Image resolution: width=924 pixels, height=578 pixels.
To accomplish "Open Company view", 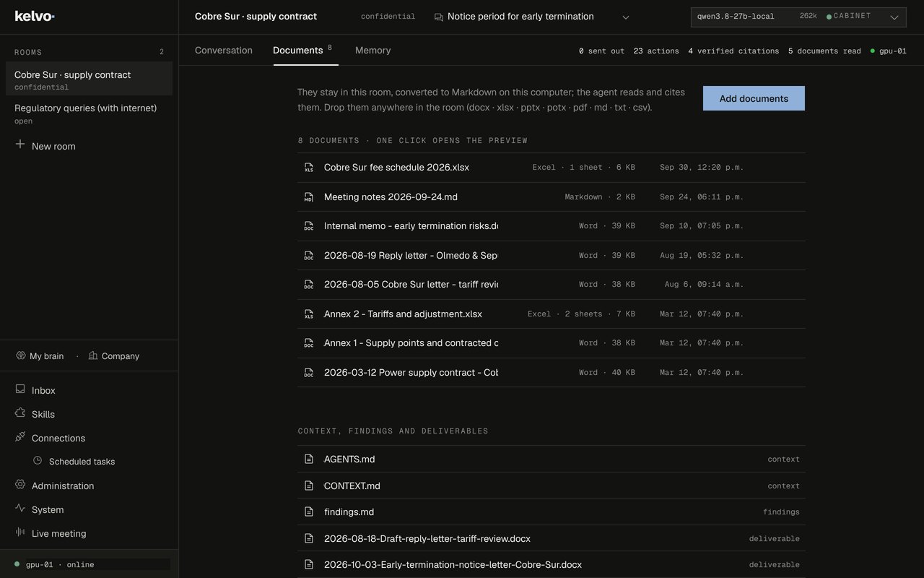I will [x=113, y=355].
